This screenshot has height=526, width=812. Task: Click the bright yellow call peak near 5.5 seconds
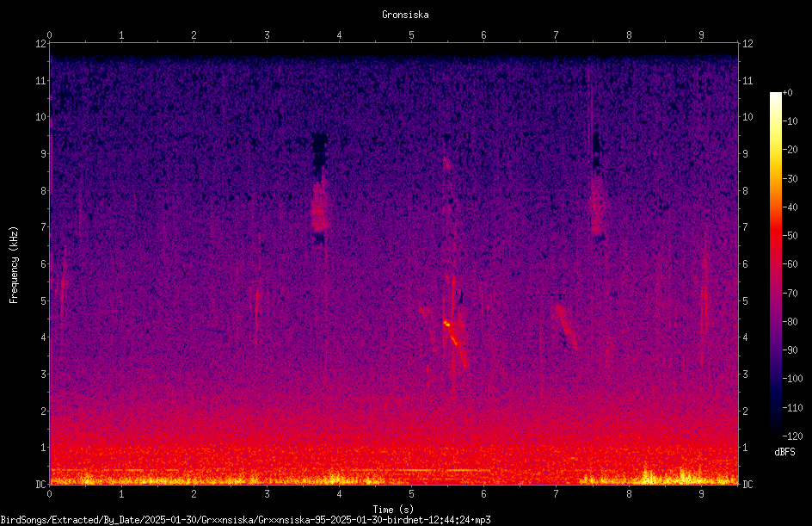pyautogui.click(x=446, y=324)
